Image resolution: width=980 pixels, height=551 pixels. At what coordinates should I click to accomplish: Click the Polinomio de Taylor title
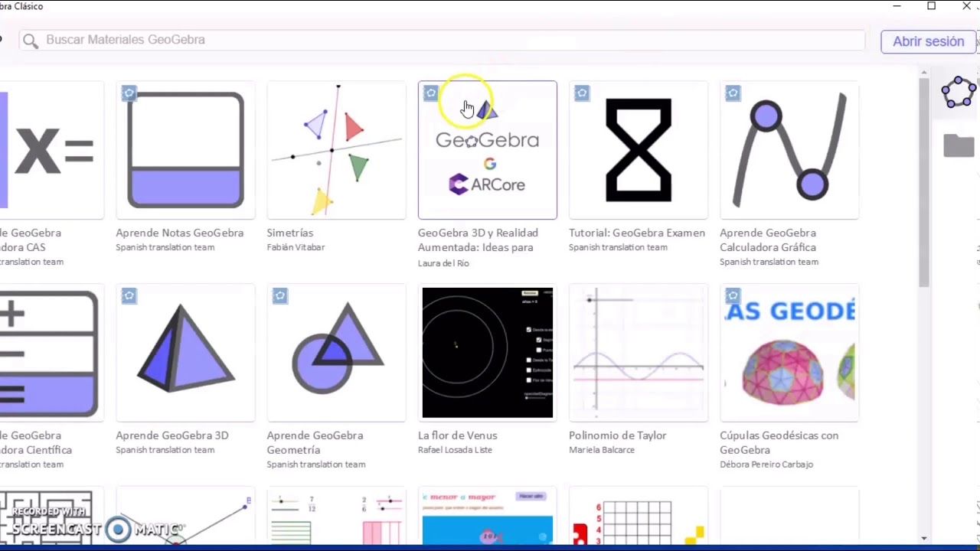coord(618,435)
